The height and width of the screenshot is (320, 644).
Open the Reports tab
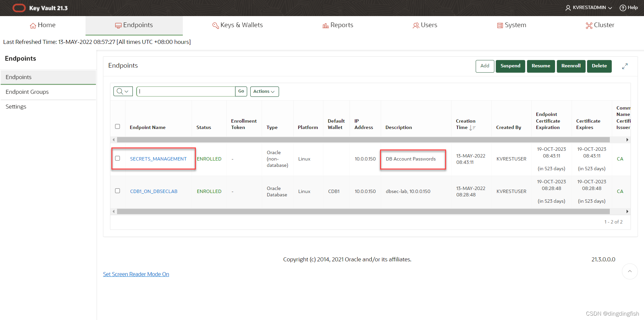pyautogui.click(x=338, y=25)
